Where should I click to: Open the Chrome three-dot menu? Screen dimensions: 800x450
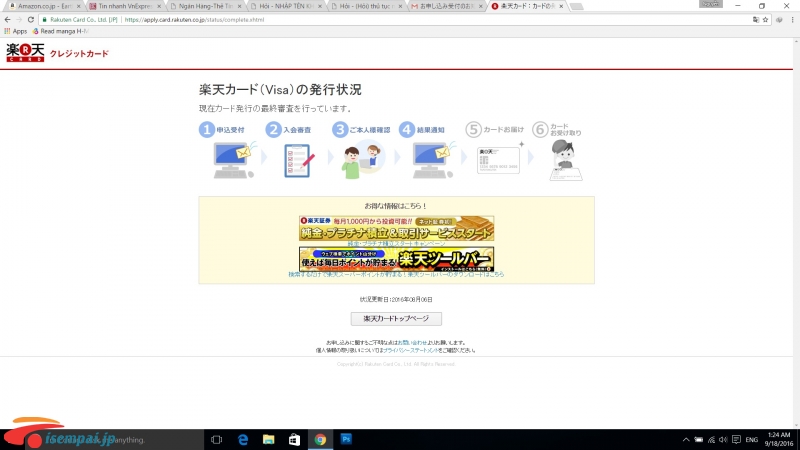tap(792, 19)
